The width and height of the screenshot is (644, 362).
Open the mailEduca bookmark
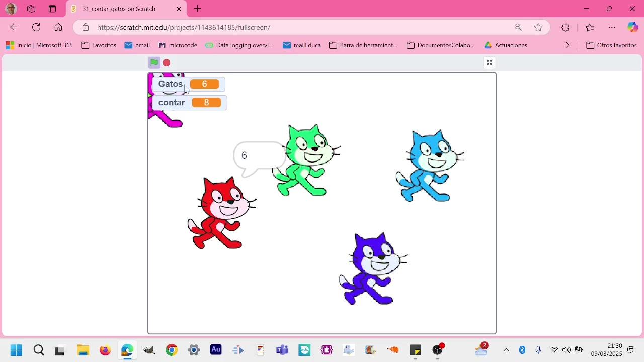tap(302, 45)
